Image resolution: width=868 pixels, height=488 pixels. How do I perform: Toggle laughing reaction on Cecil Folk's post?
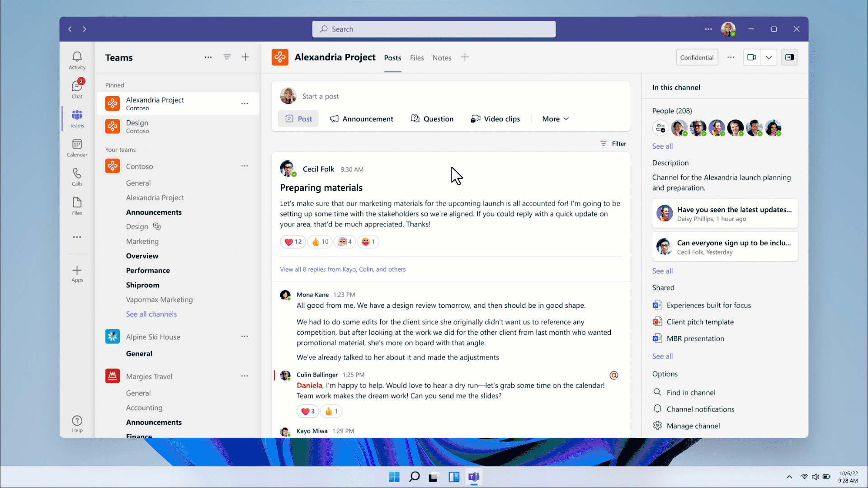(368, 242)
